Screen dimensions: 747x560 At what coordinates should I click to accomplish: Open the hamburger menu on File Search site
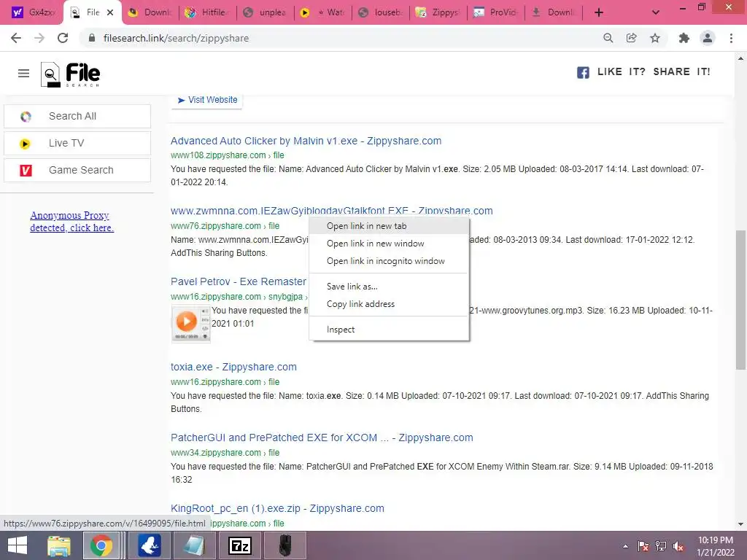click(x=23, y=74)
